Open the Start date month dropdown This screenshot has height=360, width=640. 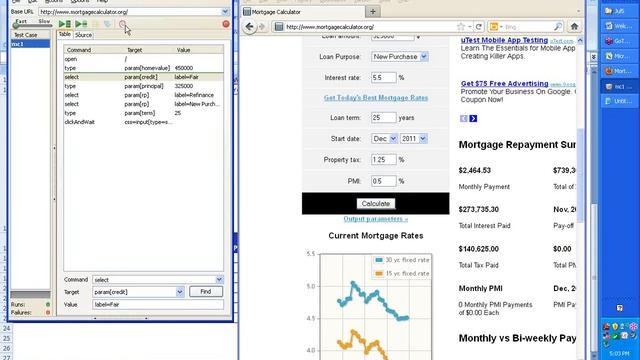click(x=384, y=139)
